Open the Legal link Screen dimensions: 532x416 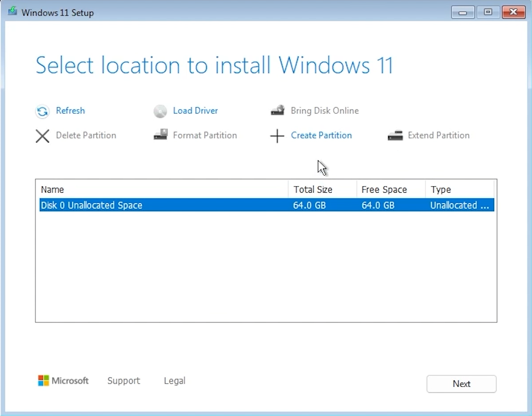pos(174,381)
